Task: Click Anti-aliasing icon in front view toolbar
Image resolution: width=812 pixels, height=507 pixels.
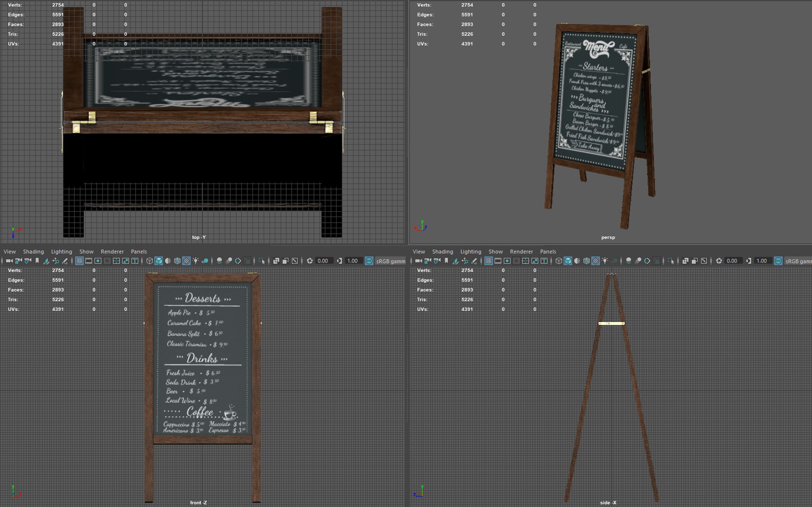Action: click(x=237, y=261)
